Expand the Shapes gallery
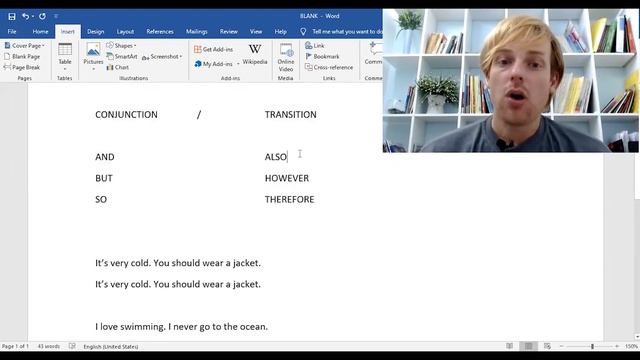Viewport: 640px width, 360px height. tap(122, 46)
